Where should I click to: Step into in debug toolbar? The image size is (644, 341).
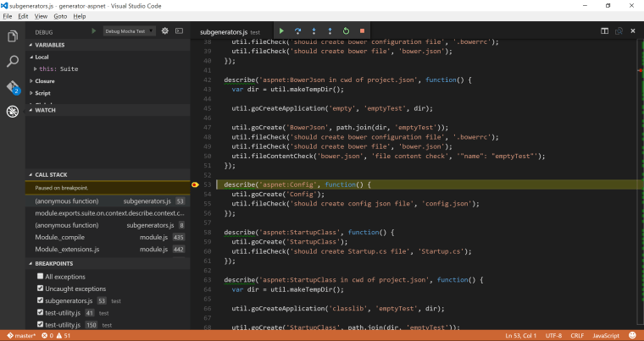pyautogui.click(x=314, y=30)
